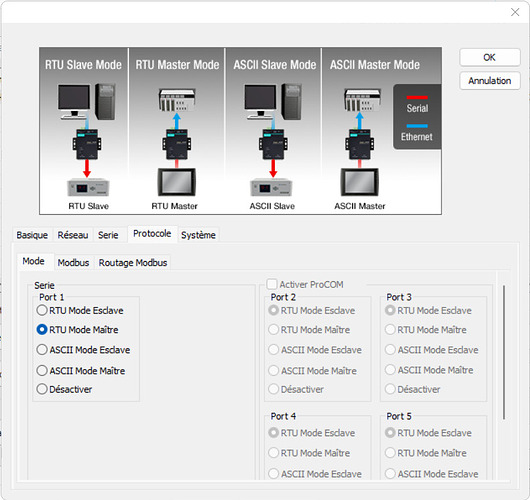
Task: Open the Réseau tab
Action: click(73, 235)
